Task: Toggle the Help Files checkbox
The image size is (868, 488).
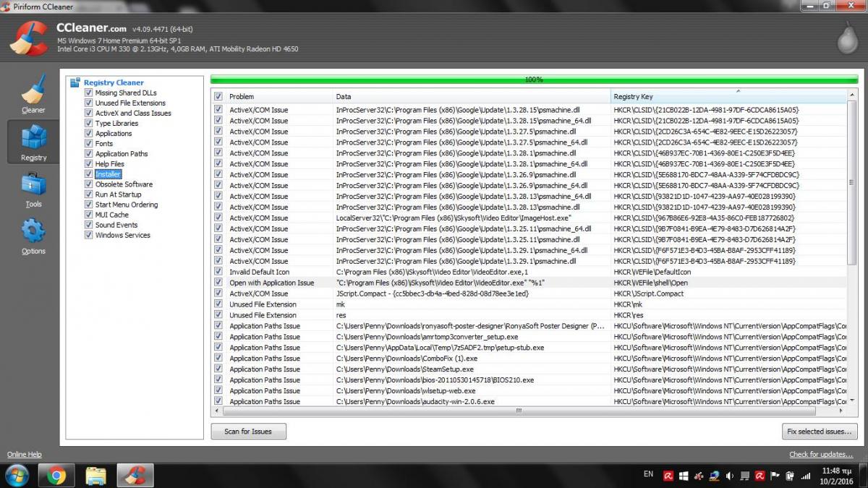Action: coord(89,164)
